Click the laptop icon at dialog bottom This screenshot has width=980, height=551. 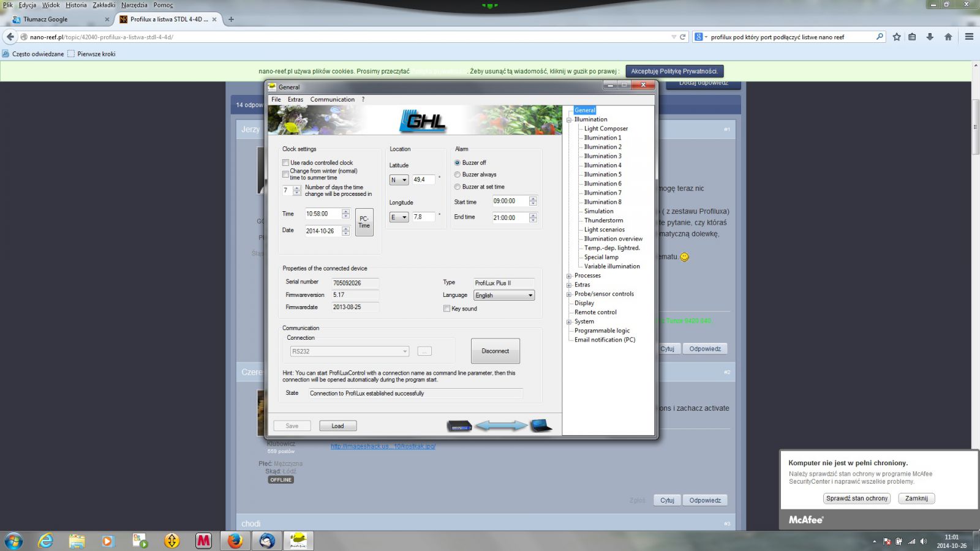tap(541, 425)
